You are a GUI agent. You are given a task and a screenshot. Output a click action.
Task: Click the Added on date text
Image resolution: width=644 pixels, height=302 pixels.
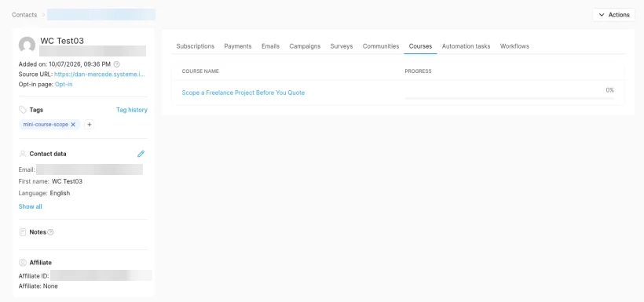pos(64,64)
